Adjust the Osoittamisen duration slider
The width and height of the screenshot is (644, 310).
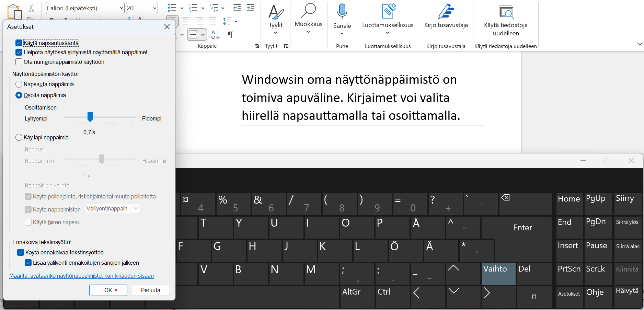point(90,117)
